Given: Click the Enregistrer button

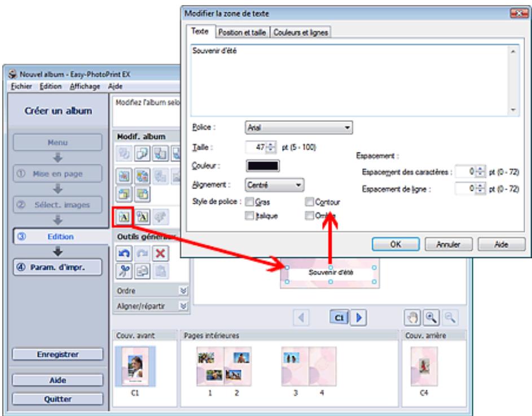Looking at the screenshot, I should (x=58, y=354).
